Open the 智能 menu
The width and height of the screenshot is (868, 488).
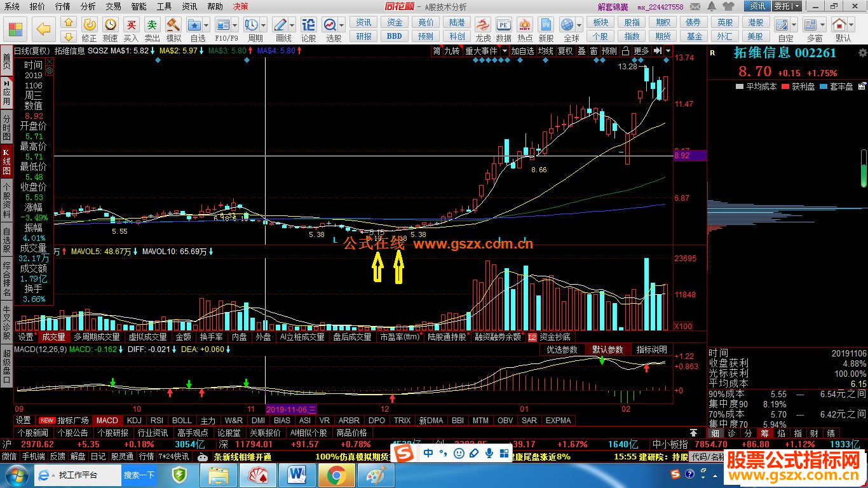pos(139,6)
